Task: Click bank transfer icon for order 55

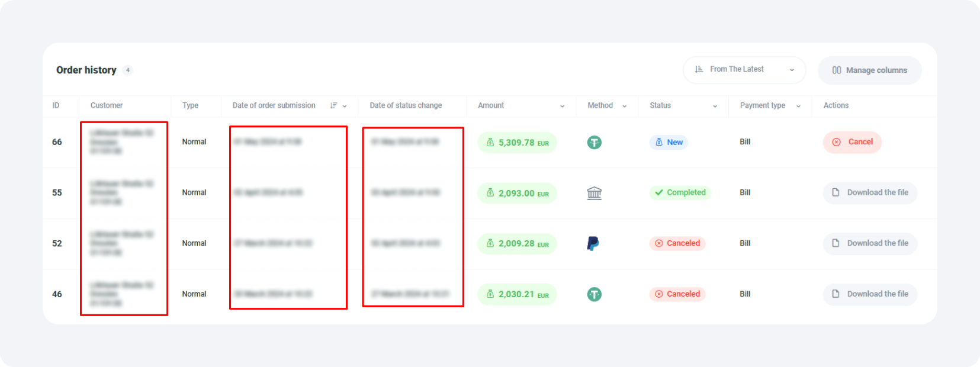Action: [594, 193]
